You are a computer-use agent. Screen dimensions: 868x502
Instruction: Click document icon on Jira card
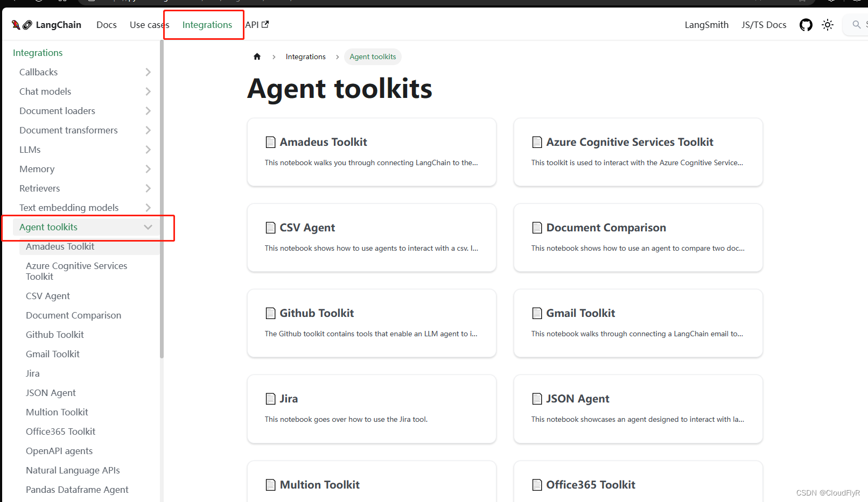pos(270,399)
